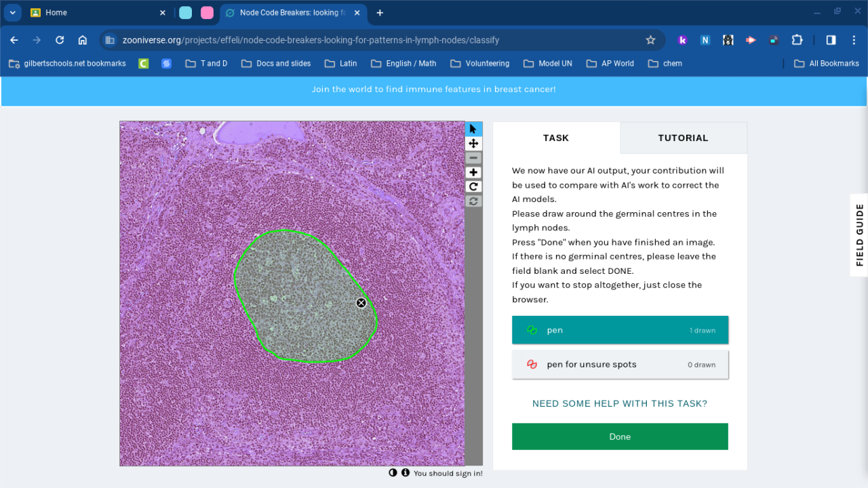
Task: Select the pointer annotate tool
Action: (473, 129)
